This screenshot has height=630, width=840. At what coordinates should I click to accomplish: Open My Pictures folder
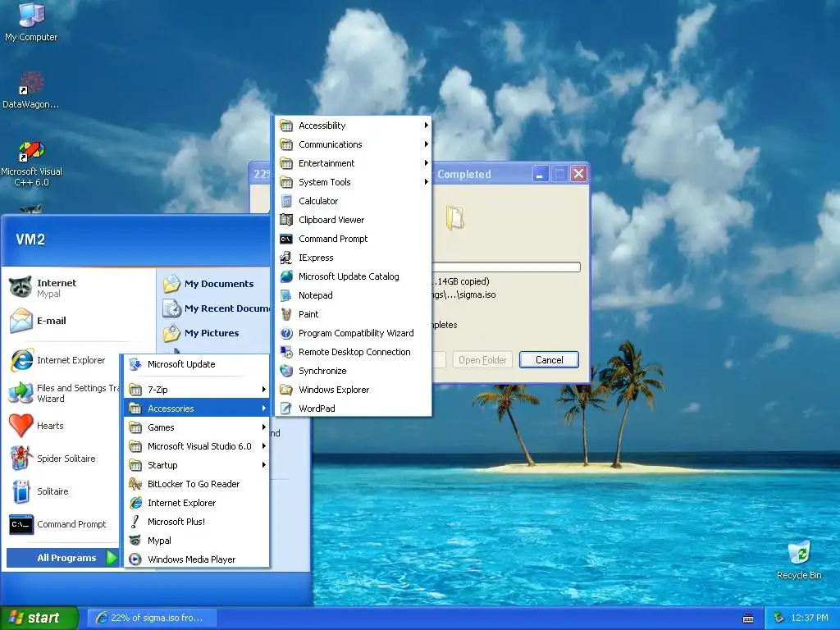(215, 333)
